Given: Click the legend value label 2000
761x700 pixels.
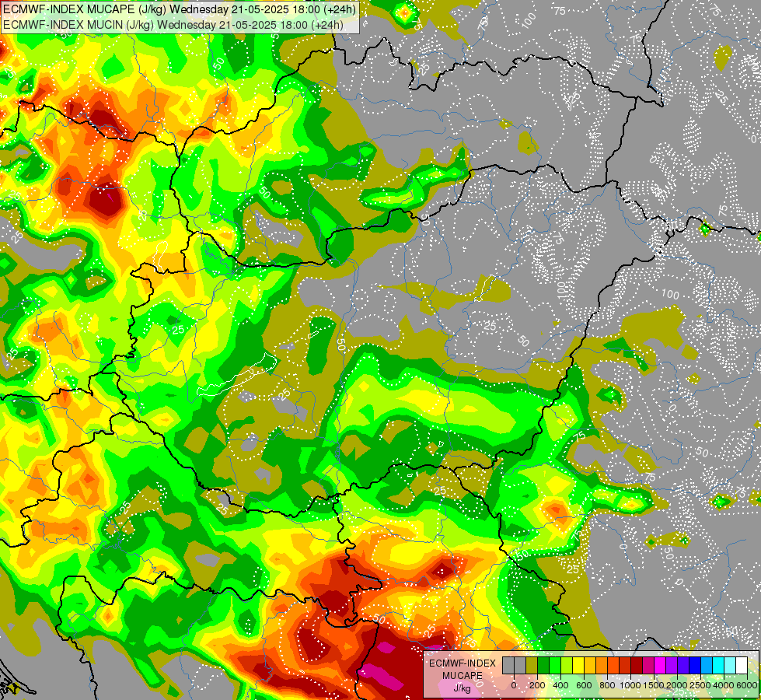Looking at the screenshot, I should coord(677,685).
